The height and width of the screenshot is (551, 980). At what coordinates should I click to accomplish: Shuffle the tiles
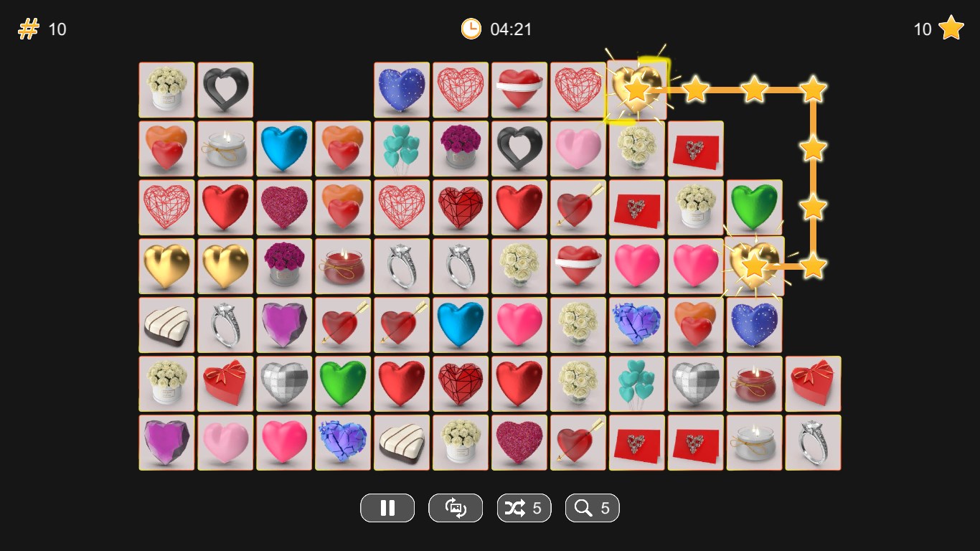[524, 508]
